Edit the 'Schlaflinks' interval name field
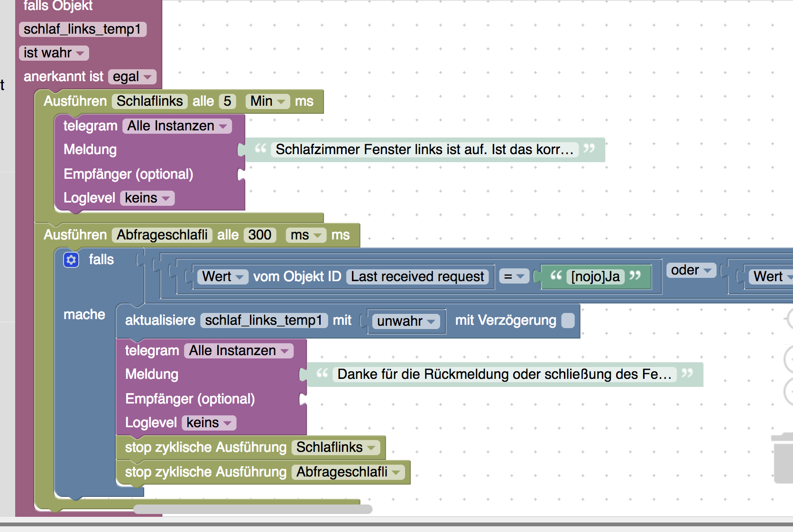 [150, 101]
